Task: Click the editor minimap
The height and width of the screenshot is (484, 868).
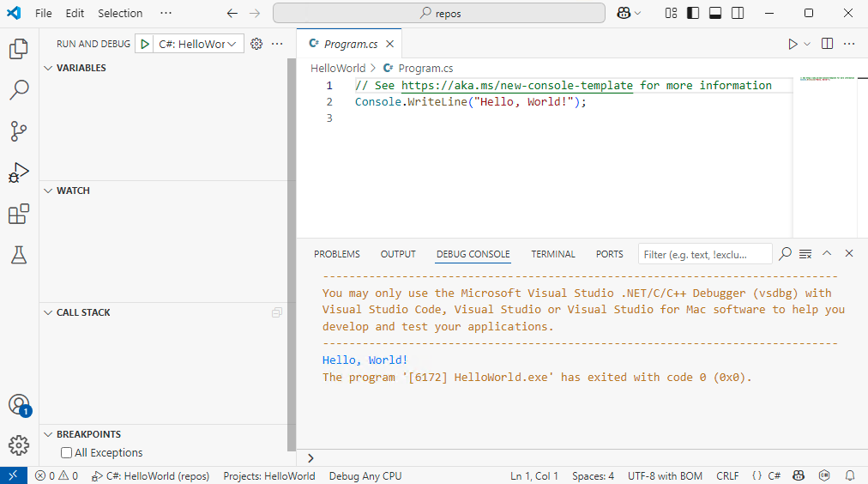Action: 825,157
